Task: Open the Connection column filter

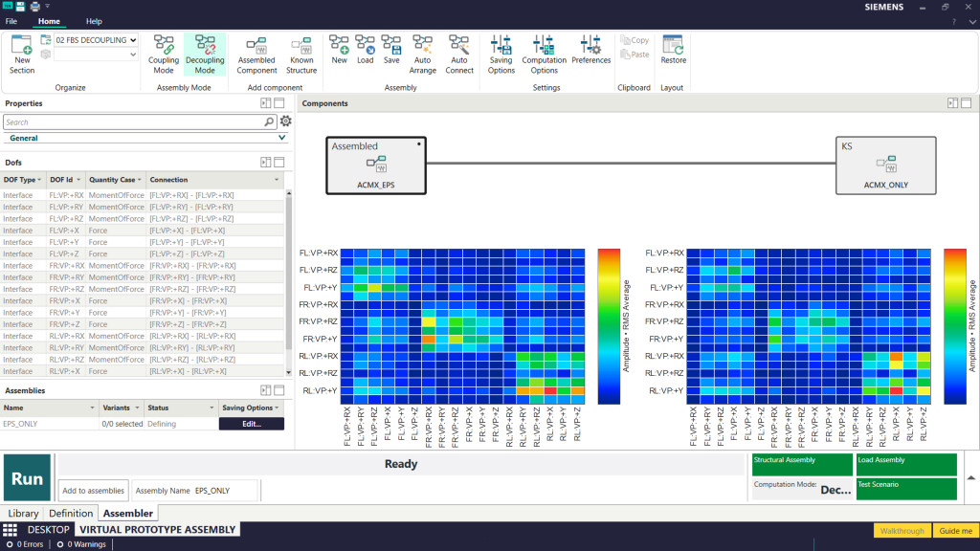Action: pos(277,180)
